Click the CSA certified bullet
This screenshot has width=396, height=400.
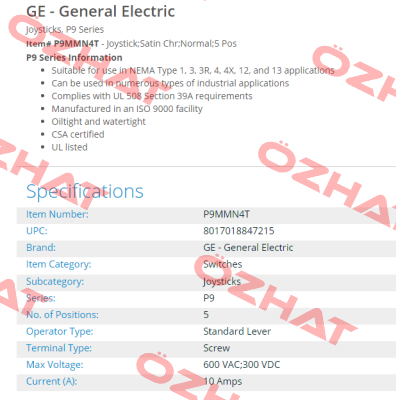click(78, 134)
